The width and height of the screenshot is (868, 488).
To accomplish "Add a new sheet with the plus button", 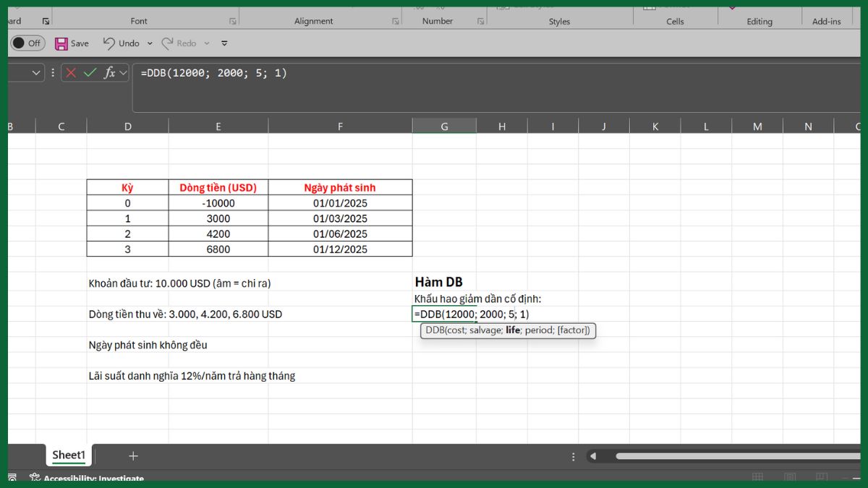I will click(x=132, y=455).
